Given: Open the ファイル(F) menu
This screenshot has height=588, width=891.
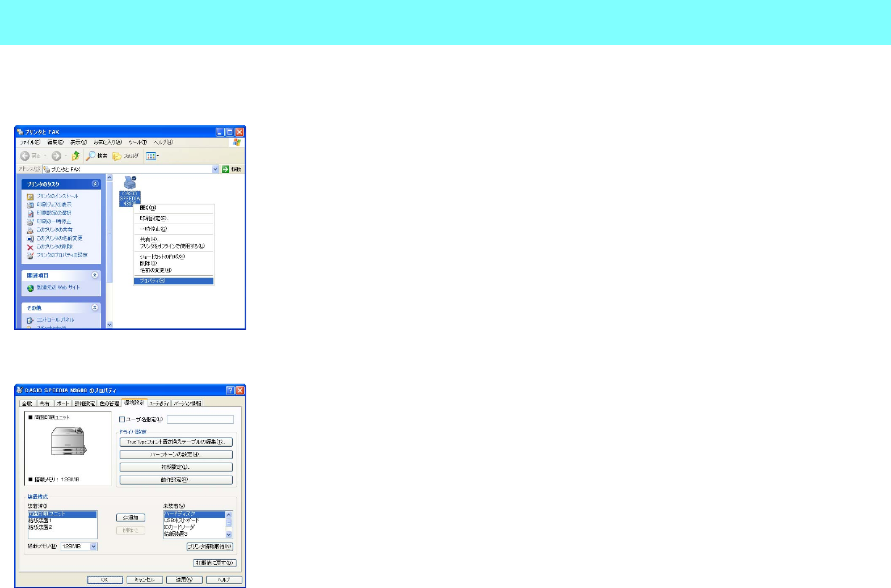Looking at the screenshot, I should click(x=30, y=142).
